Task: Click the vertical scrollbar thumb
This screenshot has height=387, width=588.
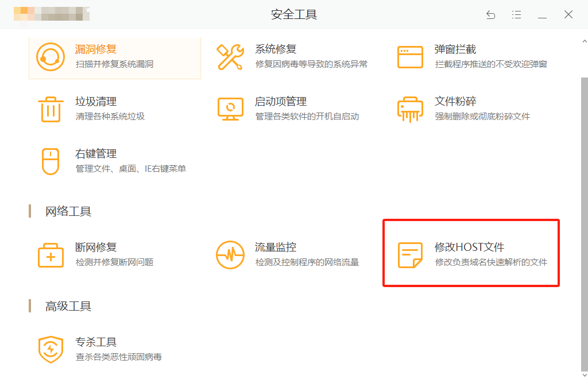Action: (x=584, y=225)
